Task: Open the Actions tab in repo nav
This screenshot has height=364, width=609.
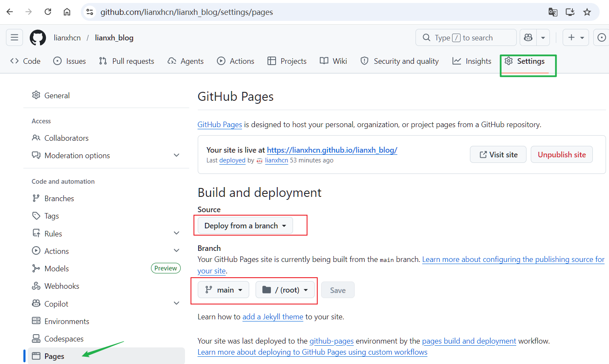Action: 236,61
